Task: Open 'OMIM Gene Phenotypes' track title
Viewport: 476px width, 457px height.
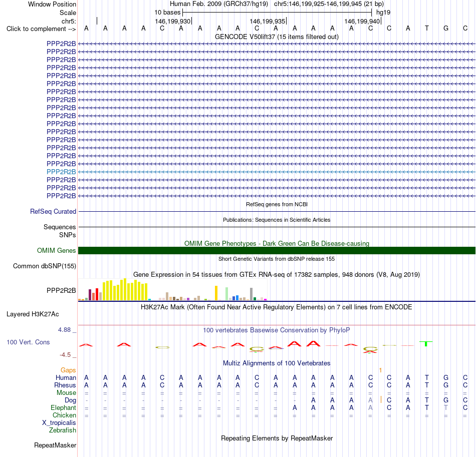Action: click(277, 243)
